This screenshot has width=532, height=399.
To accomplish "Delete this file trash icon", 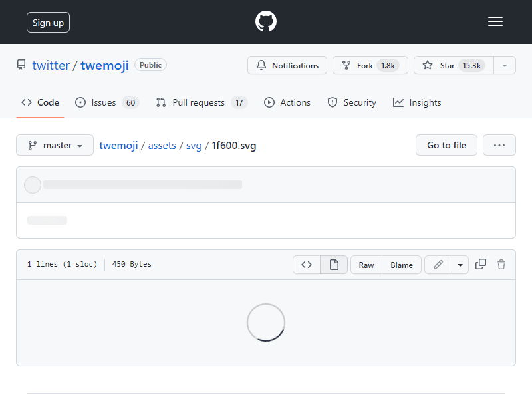I will (x=501, y=264).
